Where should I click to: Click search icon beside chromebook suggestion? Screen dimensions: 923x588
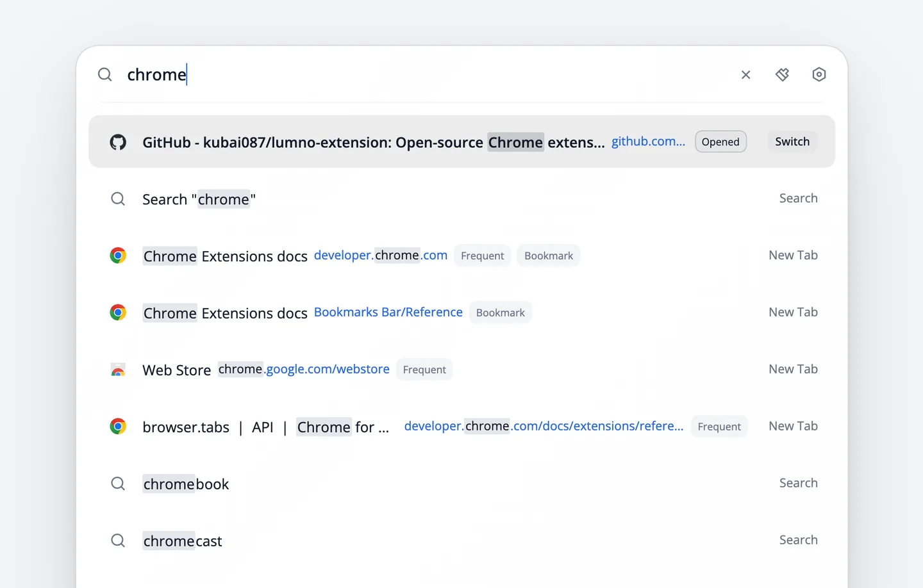118,484
